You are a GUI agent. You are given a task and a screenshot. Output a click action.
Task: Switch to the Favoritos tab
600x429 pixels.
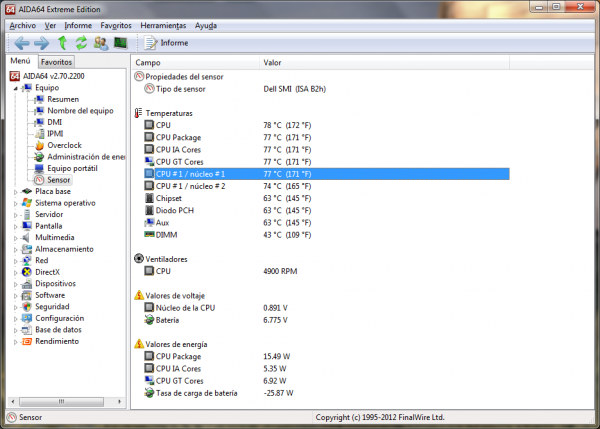point(56,62)
